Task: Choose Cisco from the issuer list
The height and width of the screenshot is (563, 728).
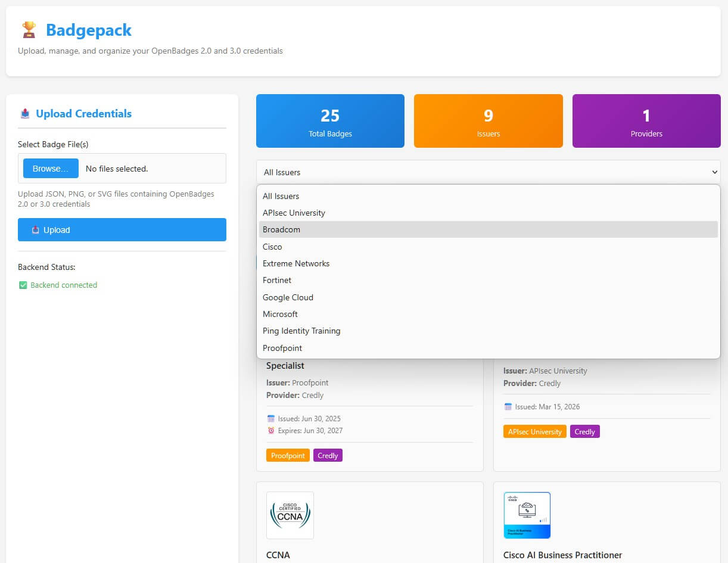Action: pyautogui.click(x=489, y=247)
